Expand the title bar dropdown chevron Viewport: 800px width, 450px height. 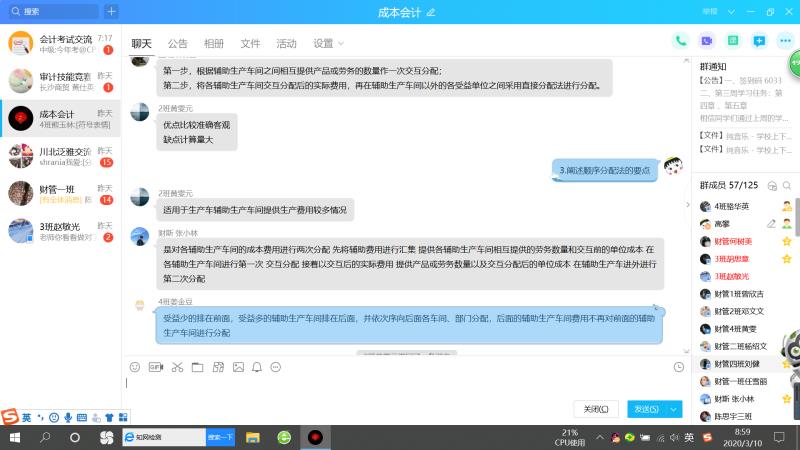click(731, 12)
